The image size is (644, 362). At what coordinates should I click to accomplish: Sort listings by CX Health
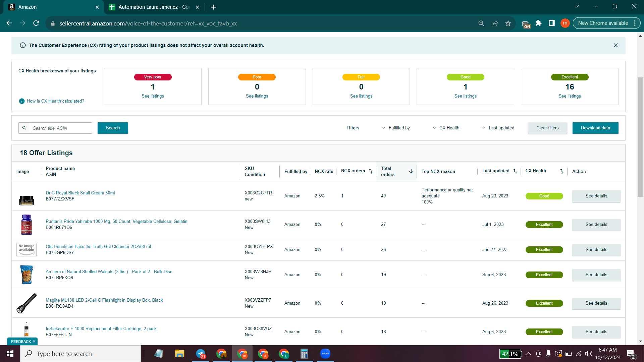pos(562,171)
